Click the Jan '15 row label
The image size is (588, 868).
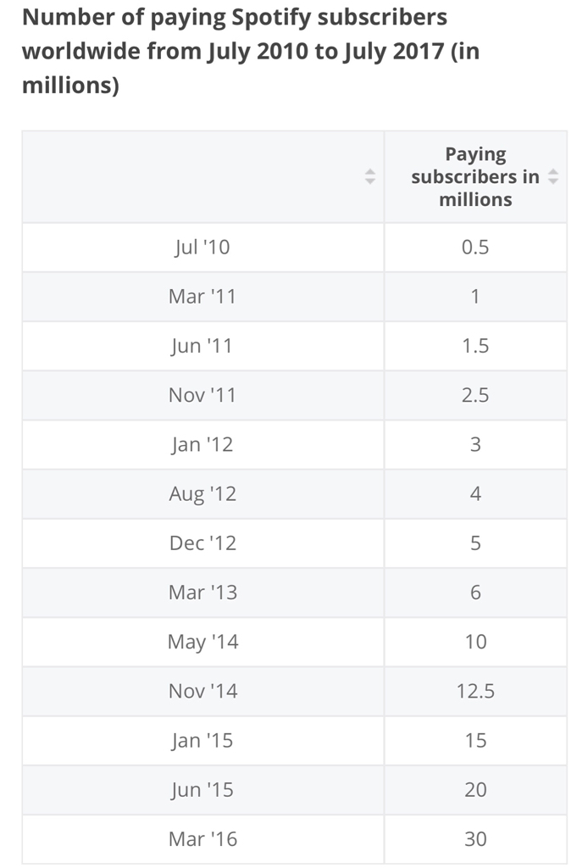pos(202,740)
